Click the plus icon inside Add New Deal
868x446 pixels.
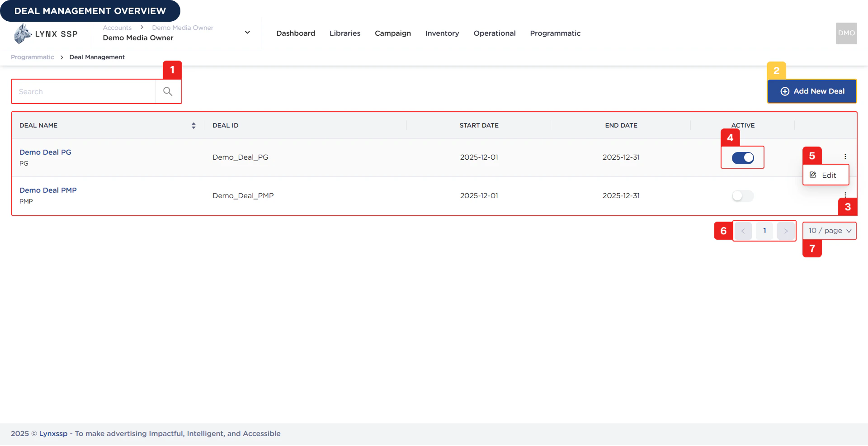(784, 91)
